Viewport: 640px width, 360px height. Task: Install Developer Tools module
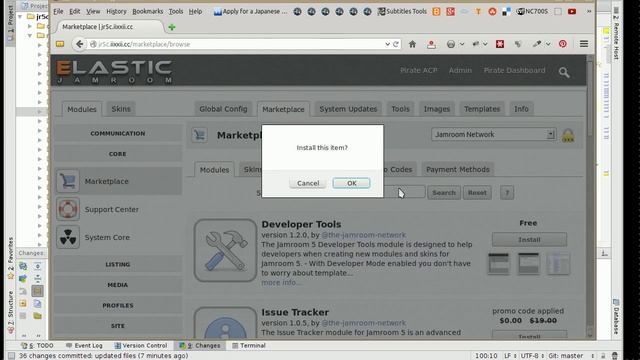pyautogui.click(x=529, y=240)
